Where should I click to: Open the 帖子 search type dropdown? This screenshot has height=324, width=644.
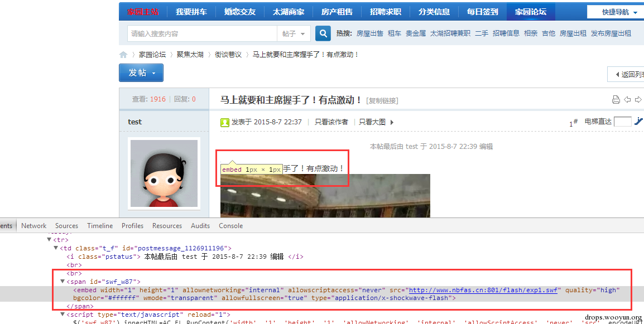coord(294,33)
